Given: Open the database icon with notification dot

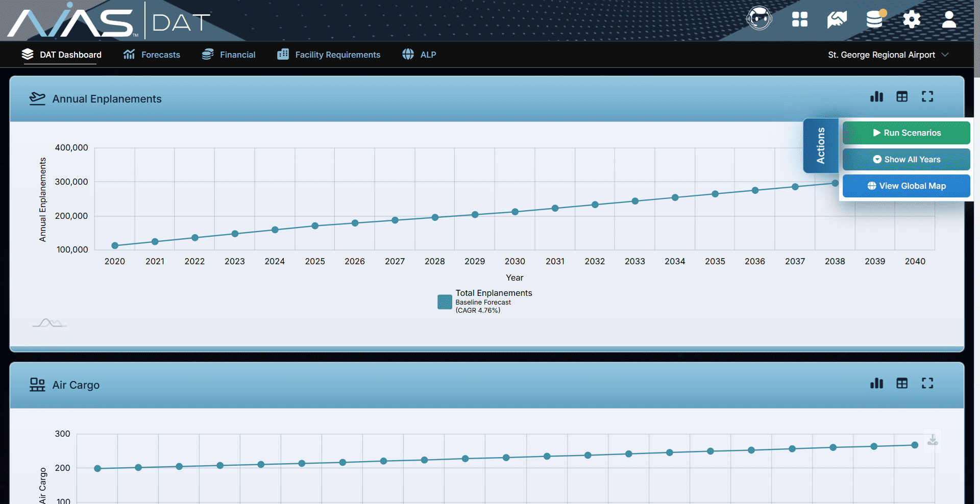Looking at the screenshot, I should click(x=875, y=19).
